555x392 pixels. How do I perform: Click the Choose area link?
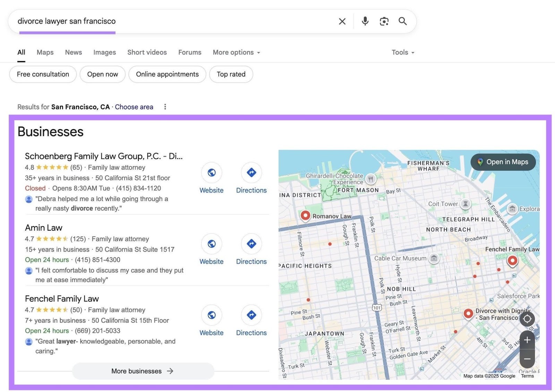pos(134,107)
